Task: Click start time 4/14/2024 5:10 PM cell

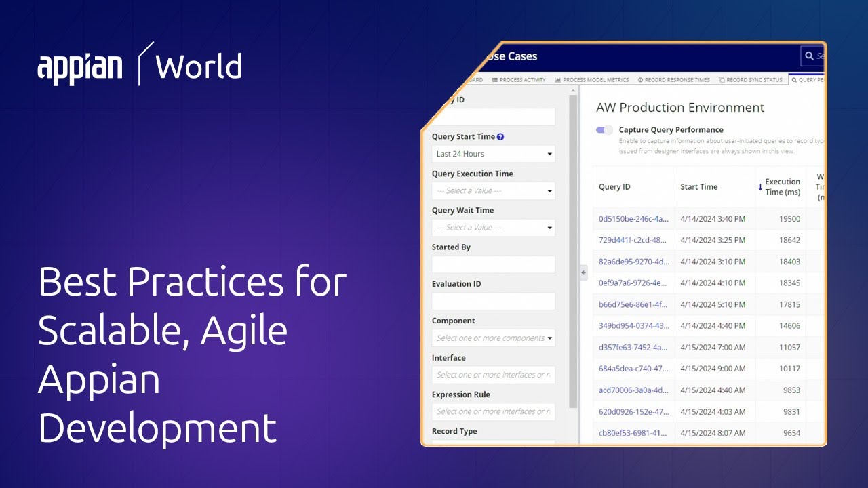Action: click(713, 305)
